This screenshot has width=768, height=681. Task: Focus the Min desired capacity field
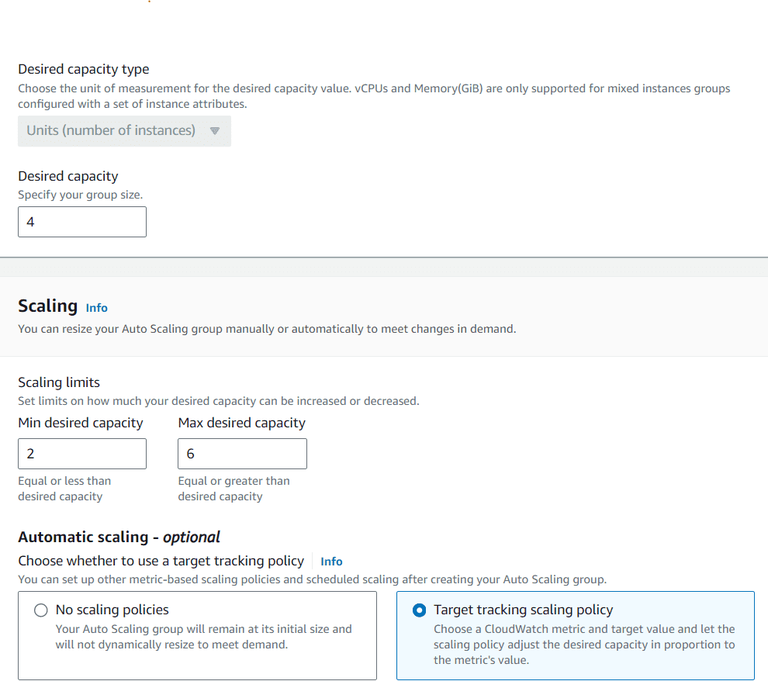coord(82,454)
